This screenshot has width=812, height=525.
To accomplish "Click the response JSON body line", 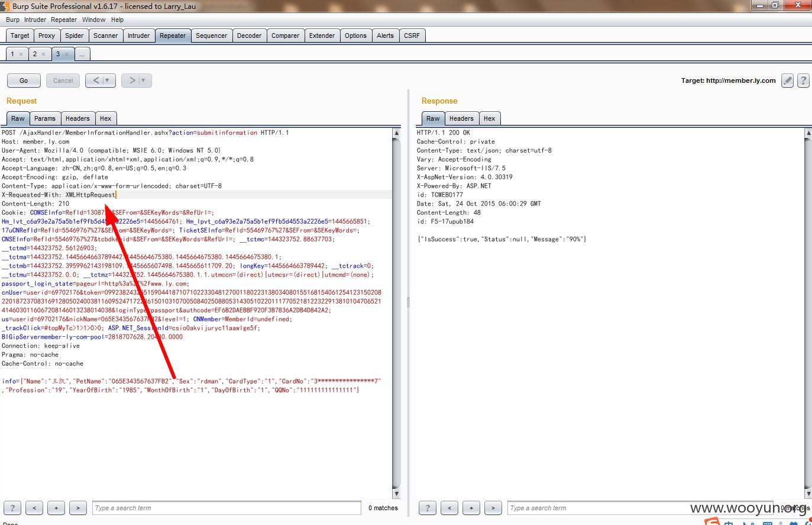I will [502, 239].
